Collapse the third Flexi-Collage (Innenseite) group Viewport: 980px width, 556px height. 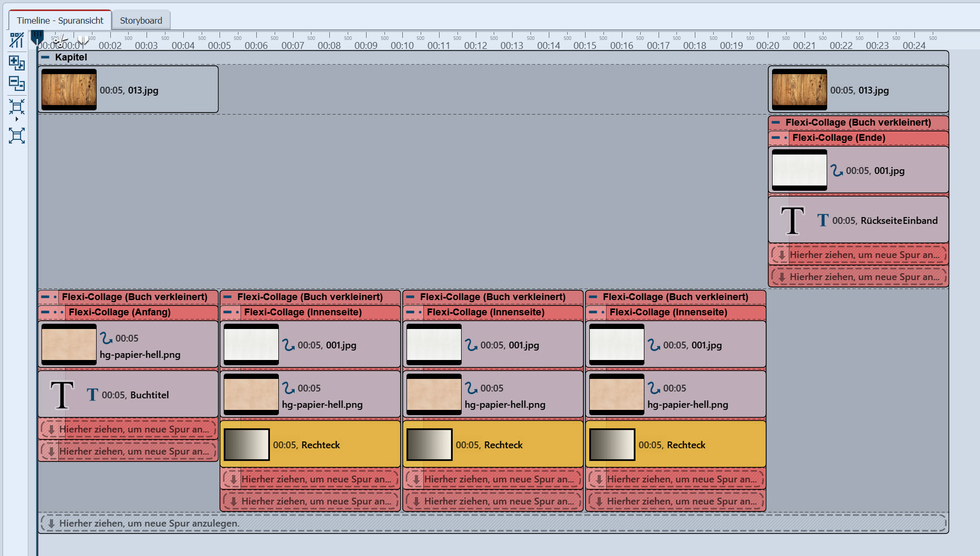[593, 312]
